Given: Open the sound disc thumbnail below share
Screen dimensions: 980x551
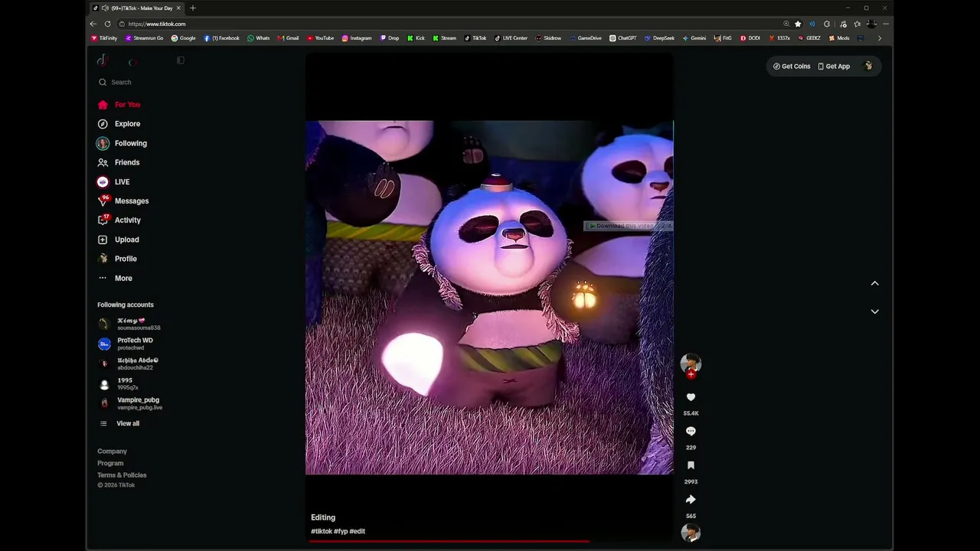Looking at the screenshot, I should [x=691, y=533].
